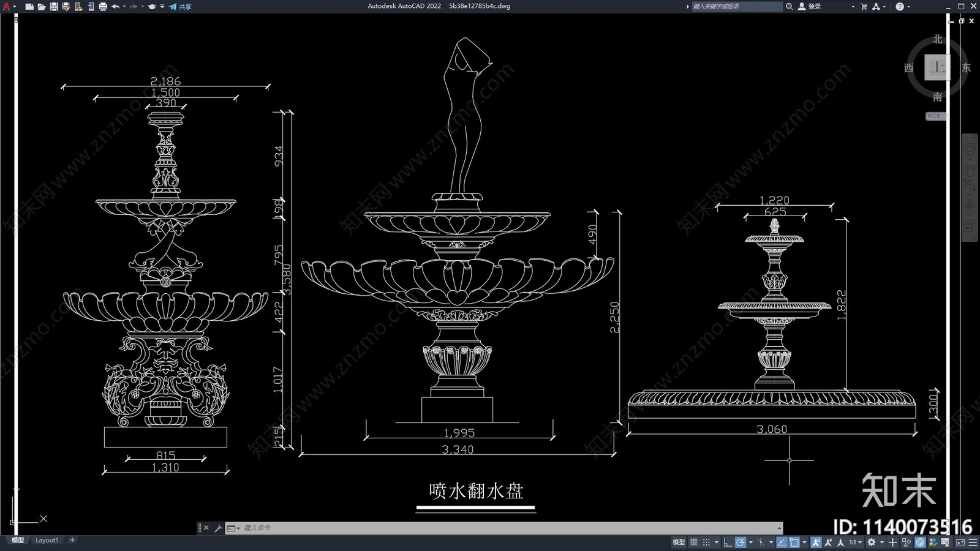The height and width of the screenshot is (551, 980).
Task: Open from Web & Mobile icon
Action: pyautogui.click(x=78, y=7)
